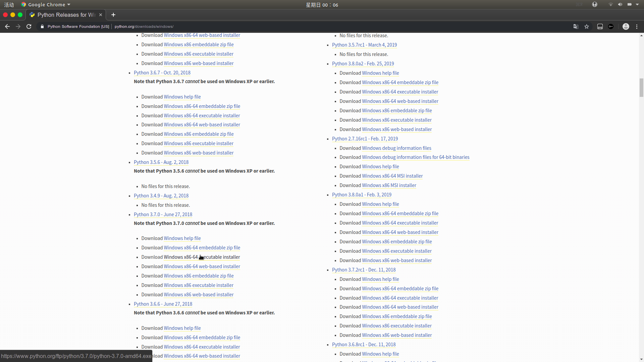The height and width of the screenshot is (362, 644).
Task: Download 3.7.0 Windows help file
Action: pos(182,238)
